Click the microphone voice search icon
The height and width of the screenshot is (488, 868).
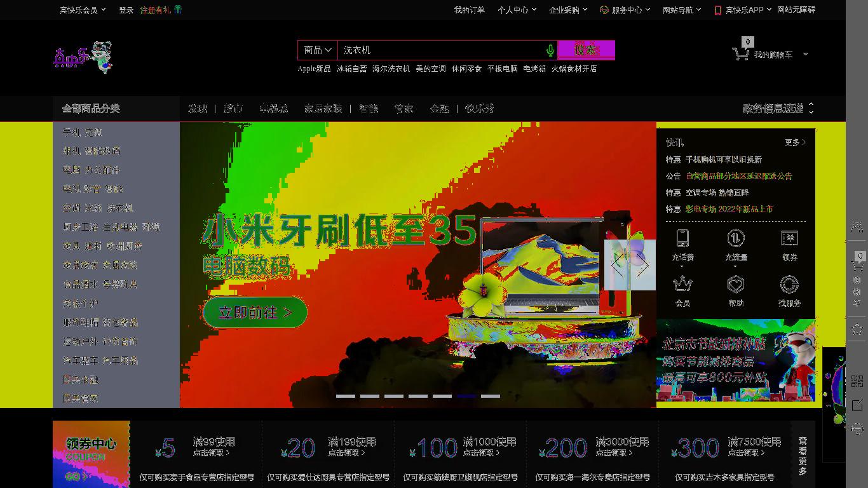pos(550,50)
